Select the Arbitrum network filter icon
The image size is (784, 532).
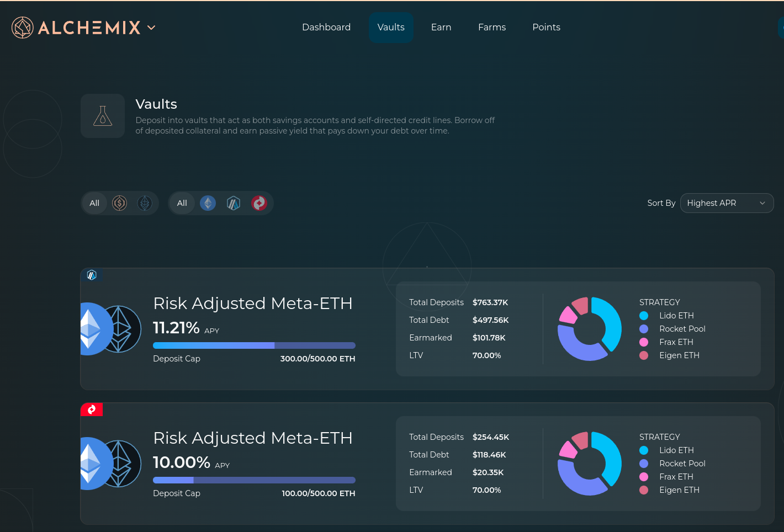point(234,203)
